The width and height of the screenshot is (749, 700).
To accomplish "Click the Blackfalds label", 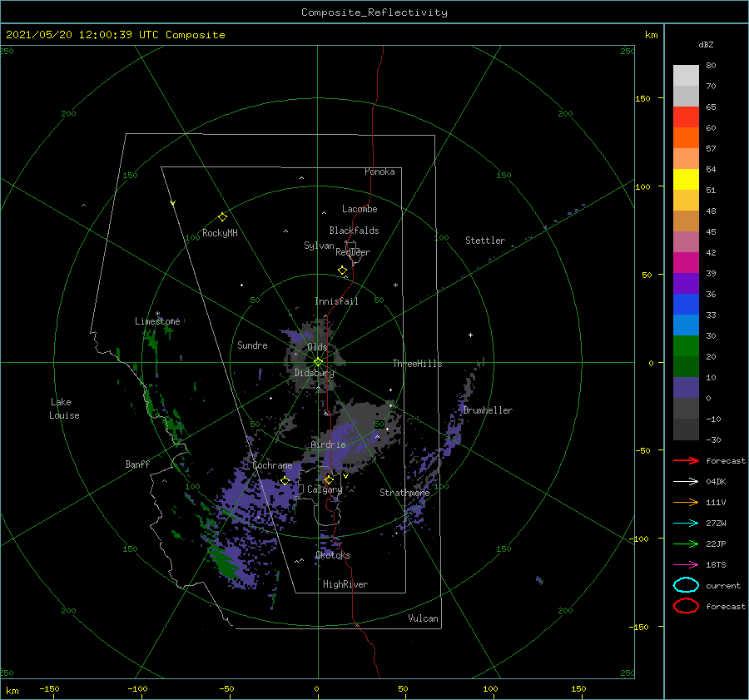I will 354,231.
